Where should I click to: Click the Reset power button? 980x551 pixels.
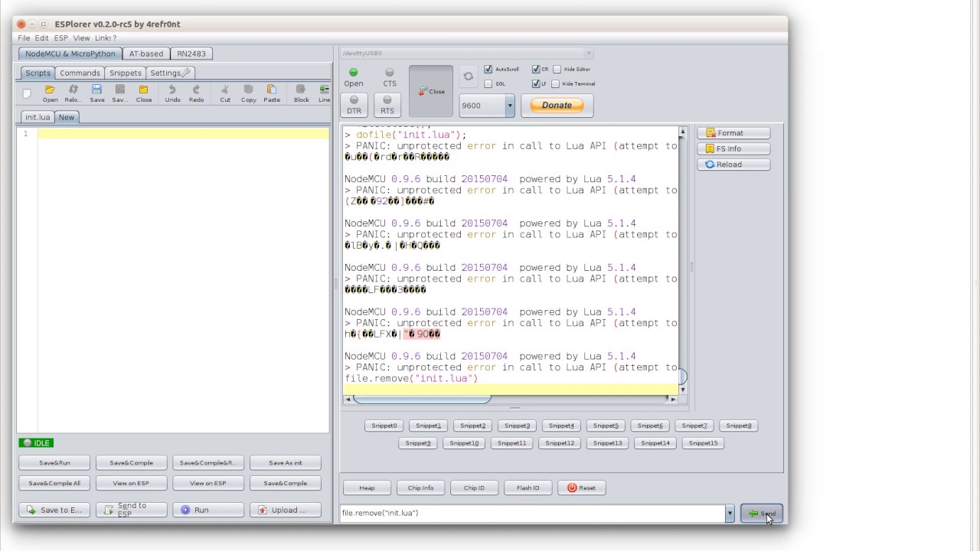click(581, 487)
